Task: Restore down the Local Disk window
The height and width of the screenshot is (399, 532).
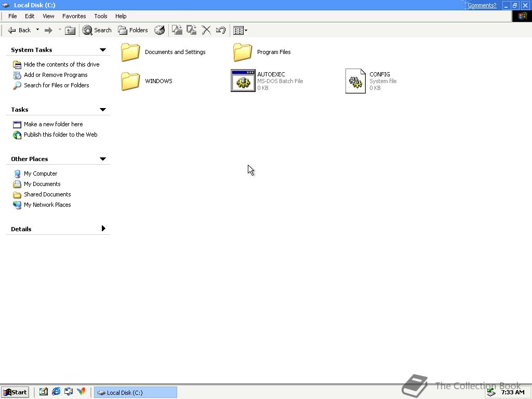Action: 515,5
